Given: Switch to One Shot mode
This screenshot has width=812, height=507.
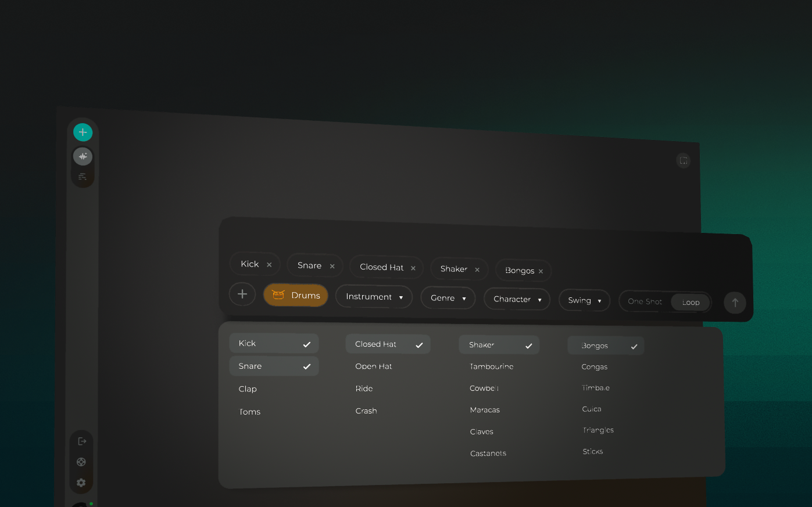Looking at the screenshot, I should pos(645,301).
